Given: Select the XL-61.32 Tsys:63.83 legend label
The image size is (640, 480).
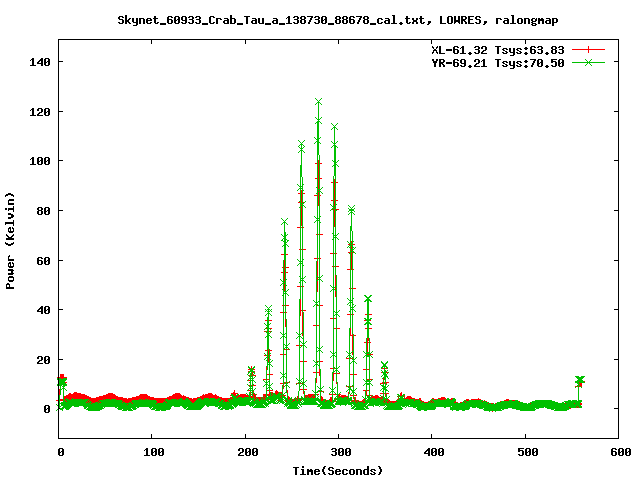Looking at the screenshot, I should 498,50.
